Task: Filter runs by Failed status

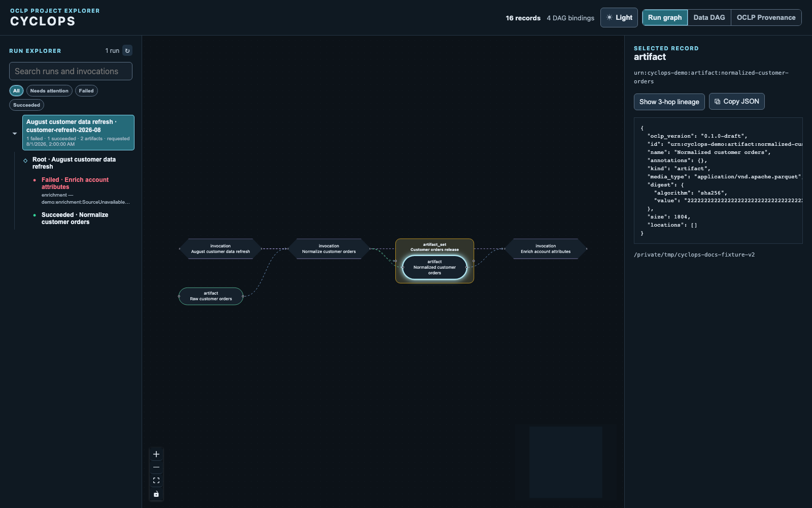Action: coord(86,91)
